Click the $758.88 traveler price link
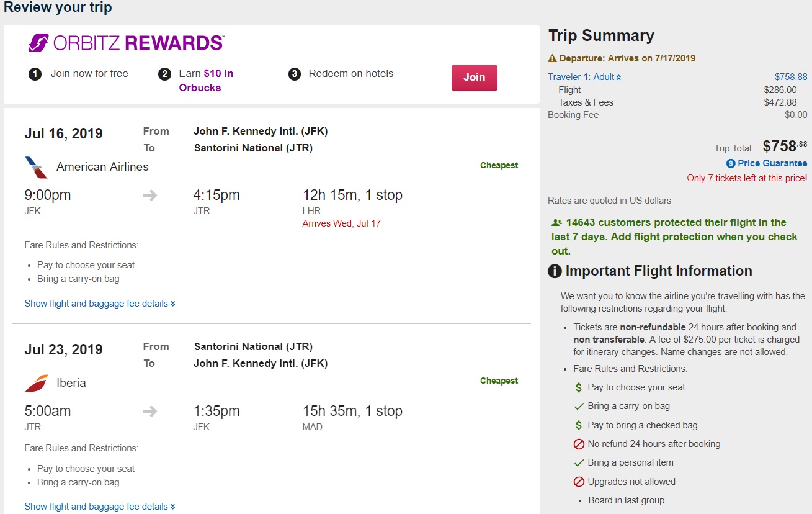Image resolution: width=812 pixels, height=514 pixels. click(791, 77)
